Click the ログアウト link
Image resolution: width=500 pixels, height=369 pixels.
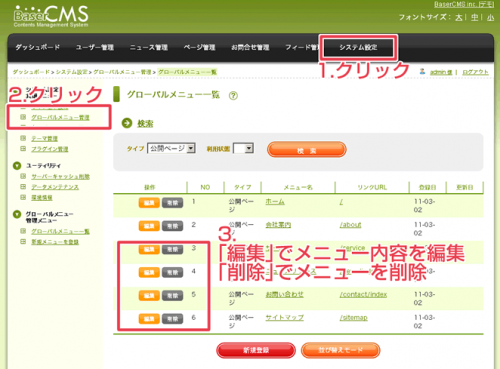click(475, 72)
